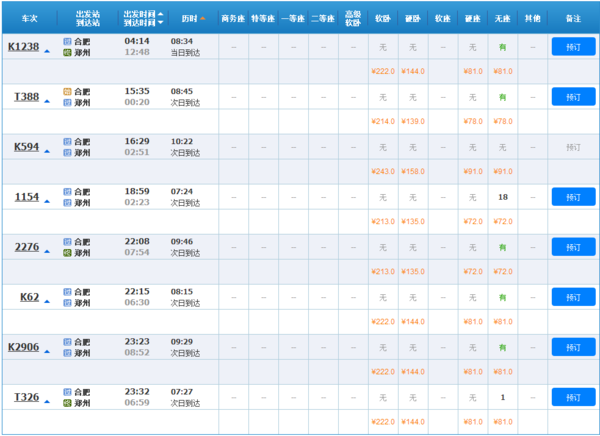
Task: Collapse the fare row arrow for T388
Action: click(47, 98)
